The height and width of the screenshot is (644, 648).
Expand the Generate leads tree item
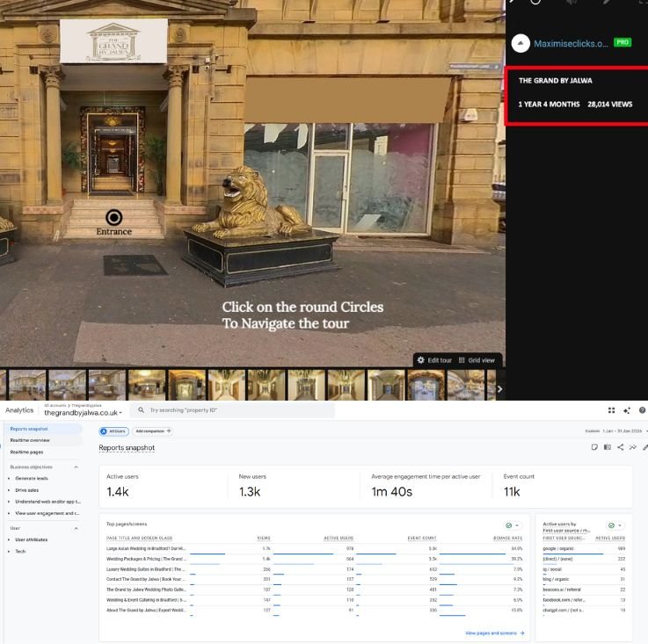pos(9,478)
